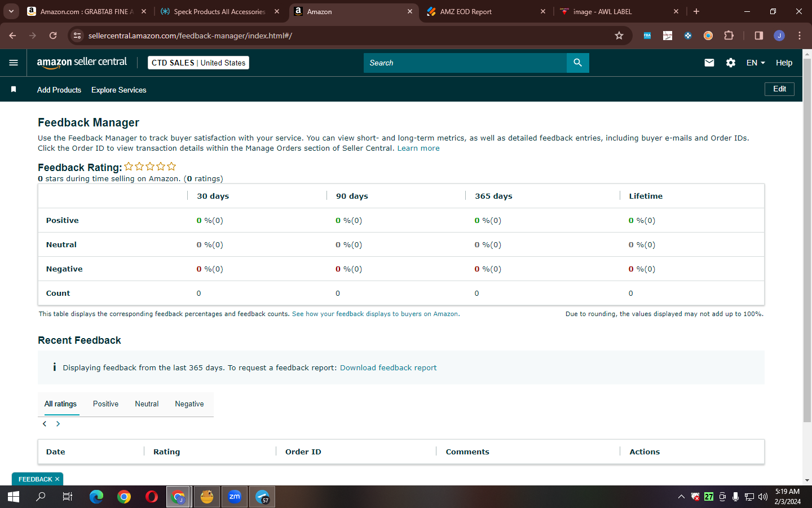812x508 pixels.
Task: Switch to the Negative feedback tab
Action: tap(189, 404)
